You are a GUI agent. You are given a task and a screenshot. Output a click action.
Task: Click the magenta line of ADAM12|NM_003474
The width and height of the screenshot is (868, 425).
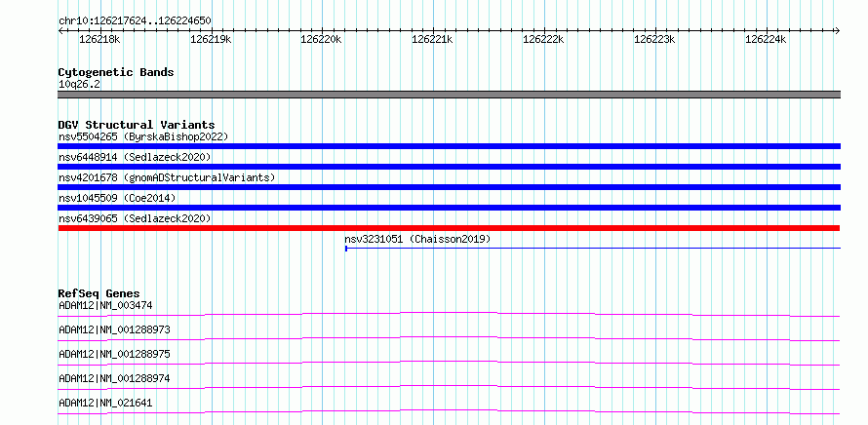(x=449, y=314)
